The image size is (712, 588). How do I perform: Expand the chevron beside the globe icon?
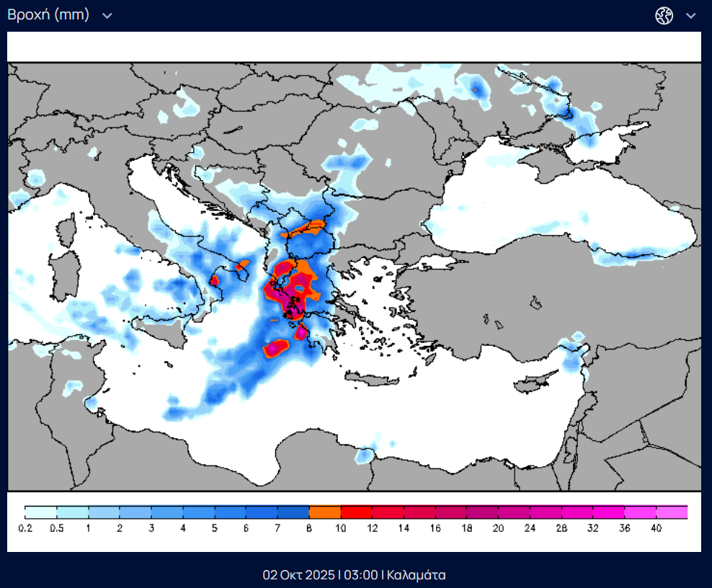(691, 16)
